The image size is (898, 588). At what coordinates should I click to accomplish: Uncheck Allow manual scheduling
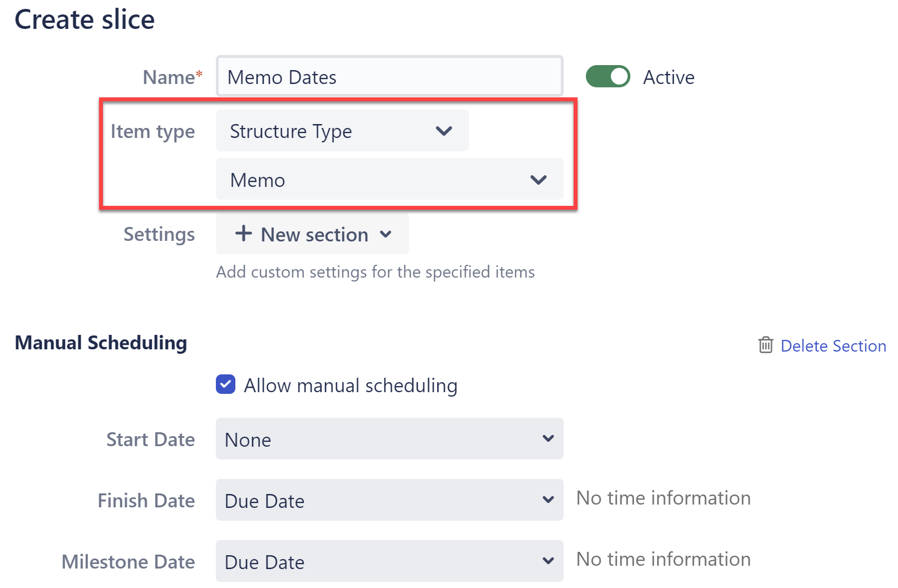coord(225,384)
